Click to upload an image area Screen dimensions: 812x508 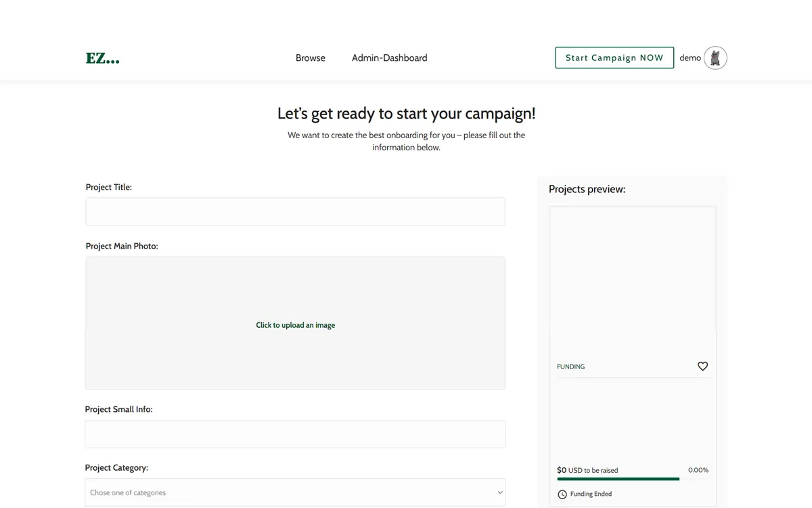tap(295, 323)
